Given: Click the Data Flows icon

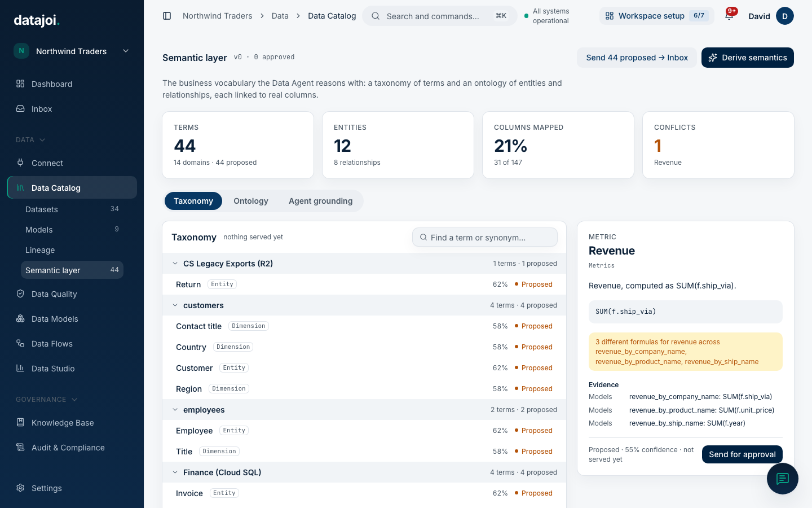Looking at the screenshot, I should click(x=20, y=343).
